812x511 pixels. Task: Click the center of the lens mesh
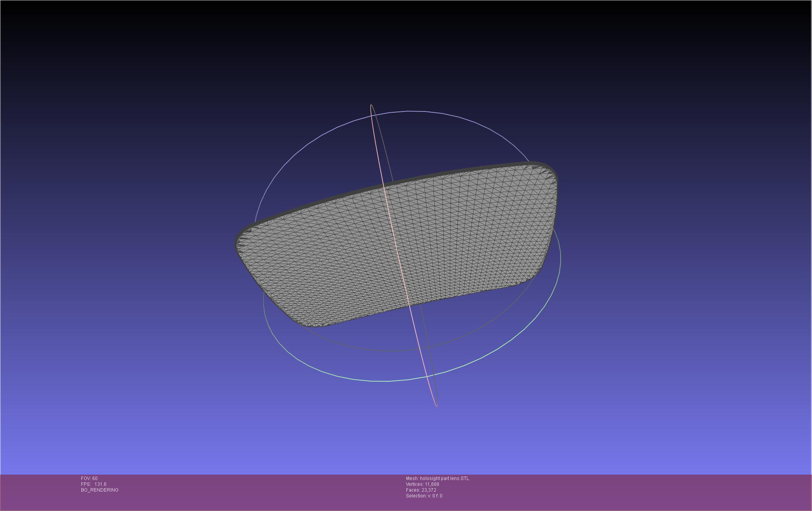(399, 244)
